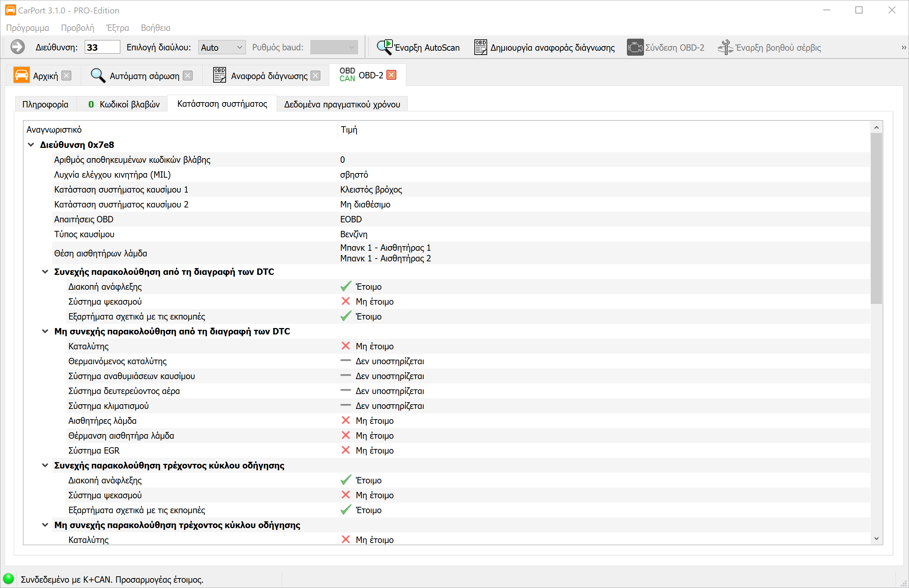Expand the toolbar overflow chevron
The height and width of the screenshot is (588, 909).
[x=903, y=48]
